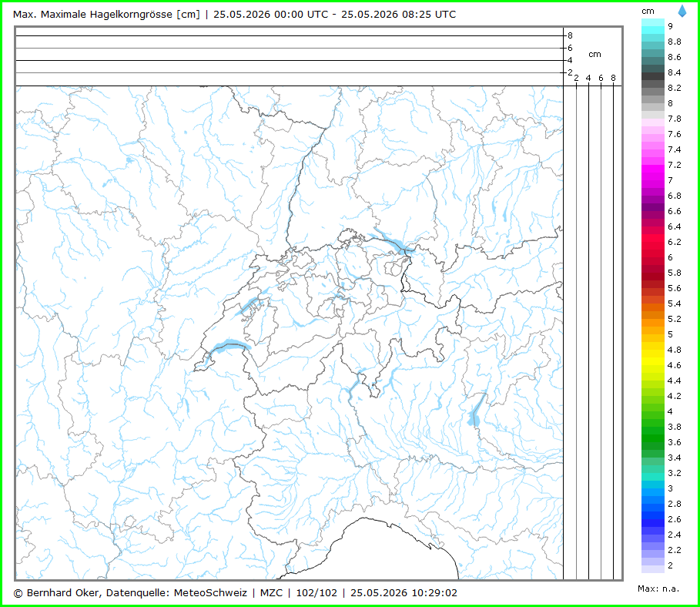The width and height of the screenshot is (700, 607).
Task: Click the 8 tick on top profile axis
Action: tap(570, 35)
